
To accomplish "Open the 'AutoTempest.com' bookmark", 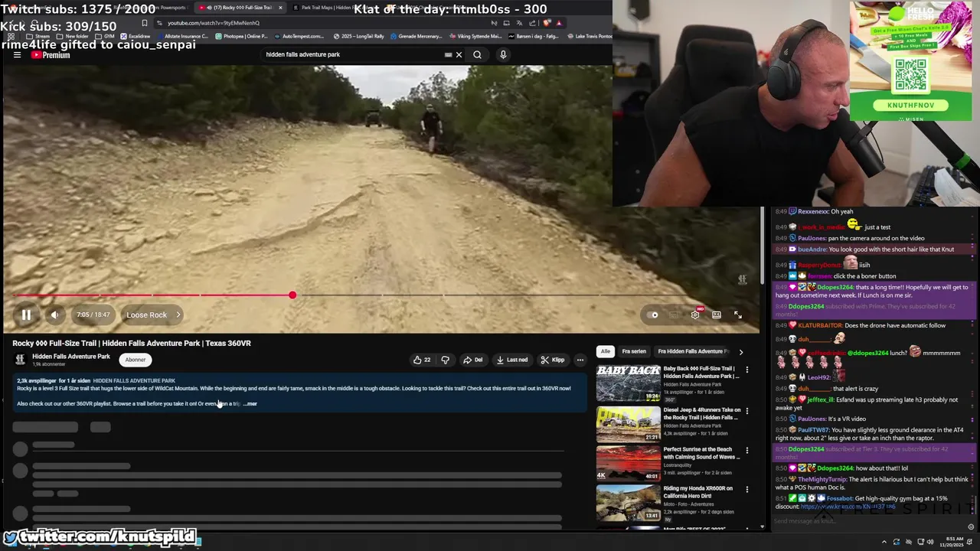I will (299, 36).
